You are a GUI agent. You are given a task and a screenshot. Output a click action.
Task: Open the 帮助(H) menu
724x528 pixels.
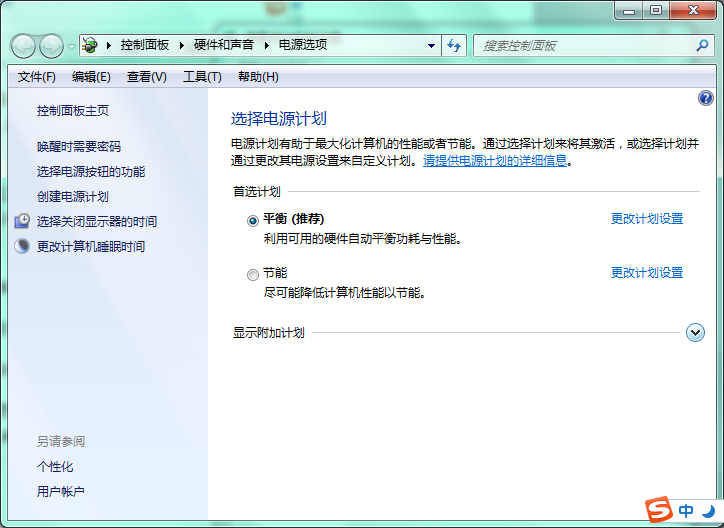tap(258, 77)
